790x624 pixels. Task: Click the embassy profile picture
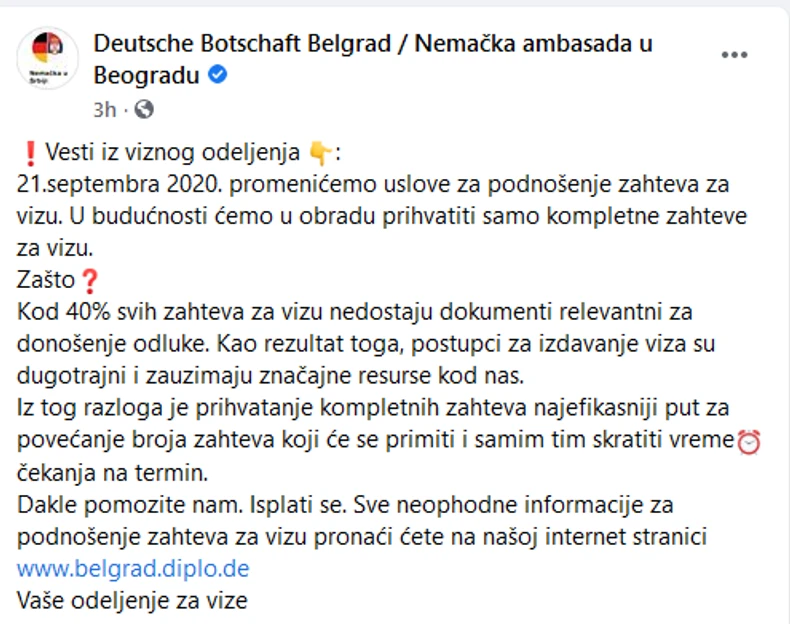(47, 58)
